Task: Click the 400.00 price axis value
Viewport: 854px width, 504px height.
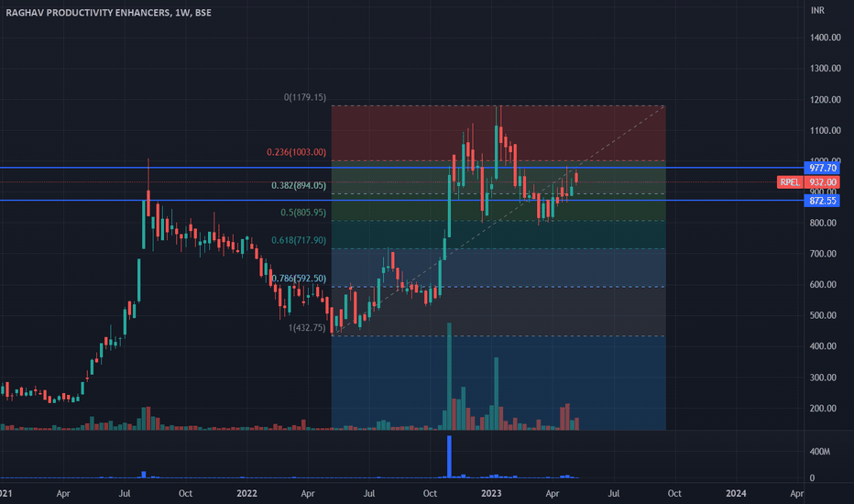Action: (823, 346)
